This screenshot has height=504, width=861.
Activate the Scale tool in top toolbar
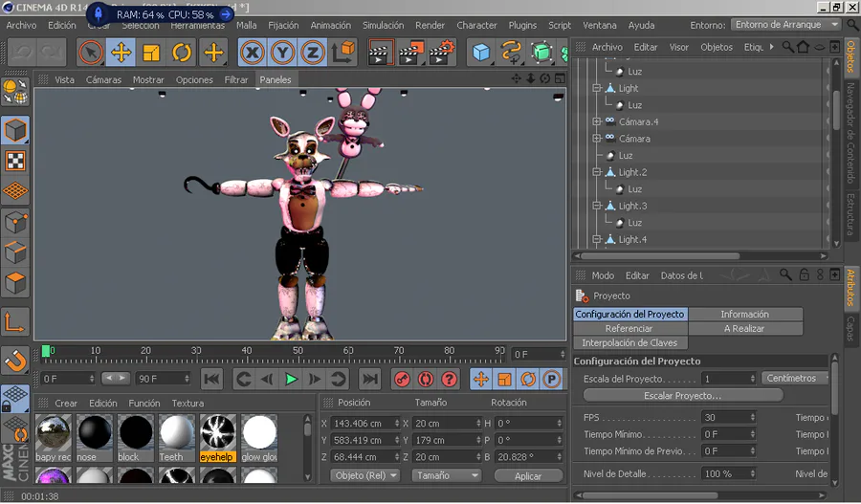pos(151,53)
